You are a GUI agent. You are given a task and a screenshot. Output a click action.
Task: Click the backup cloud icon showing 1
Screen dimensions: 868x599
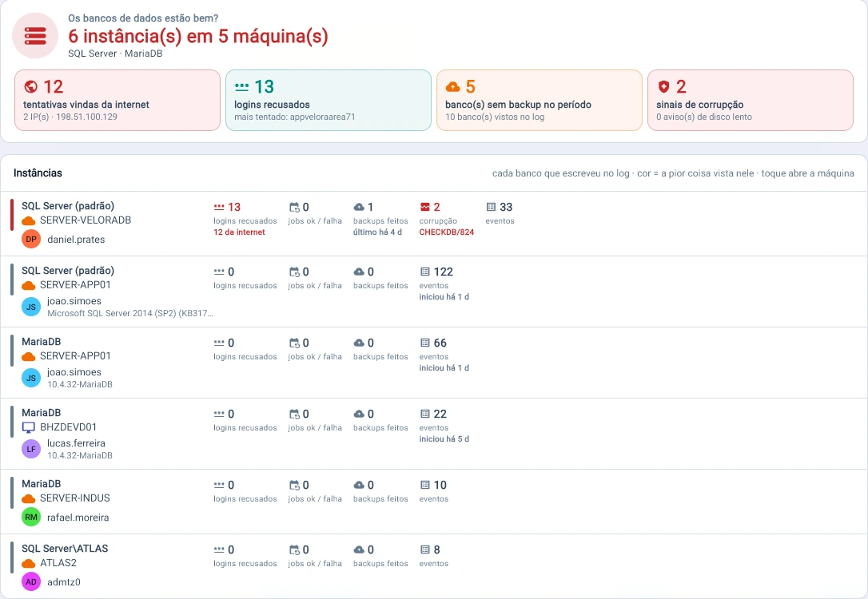(x=359, y=208)
